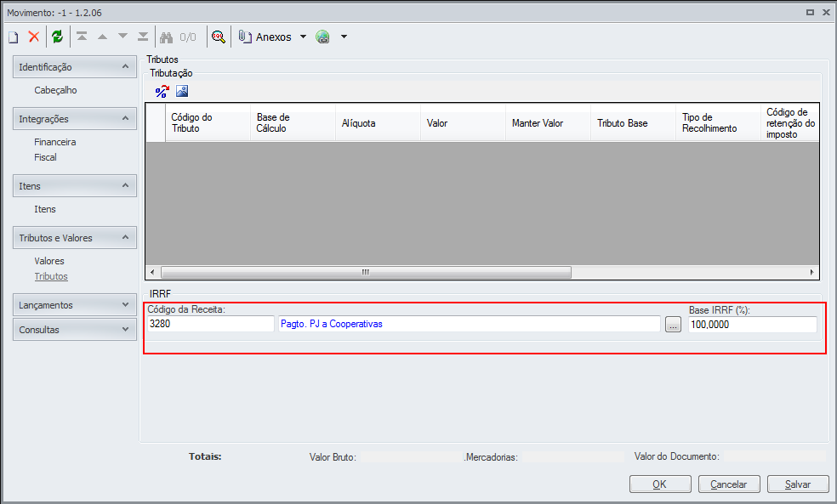The width and height of the screenshot is (837, 504).
Task: Open the Anexos dropdown arrow
Action: tap(303, 37)
